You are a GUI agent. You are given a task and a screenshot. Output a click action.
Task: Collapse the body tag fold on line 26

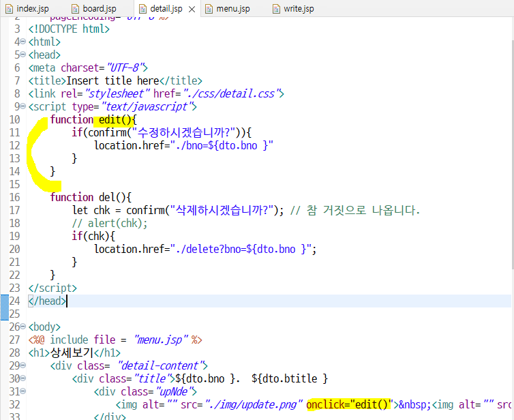[x=23, y=327]
